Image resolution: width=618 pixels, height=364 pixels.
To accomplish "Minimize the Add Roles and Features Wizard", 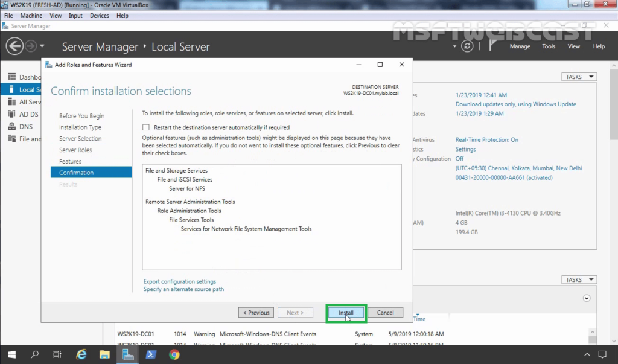I will click(x=358, y=65).
